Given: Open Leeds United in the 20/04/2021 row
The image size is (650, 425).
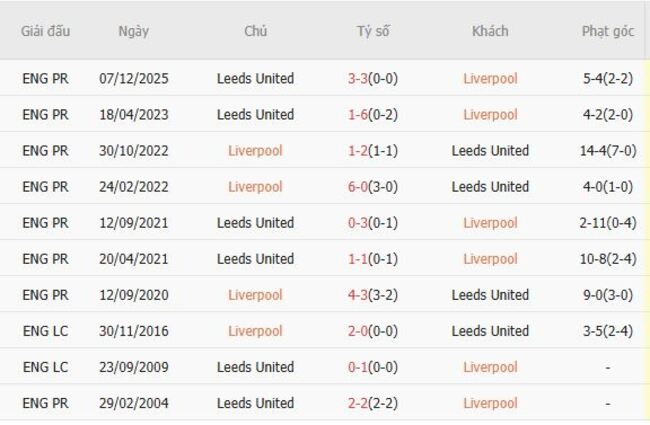Looking at the screenshot, I should (255, 259).
